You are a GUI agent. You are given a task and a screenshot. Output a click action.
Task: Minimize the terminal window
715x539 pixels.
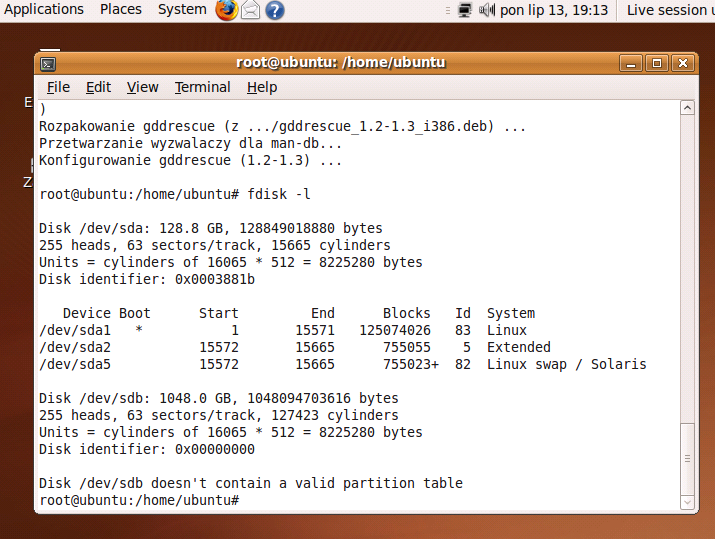631,63
